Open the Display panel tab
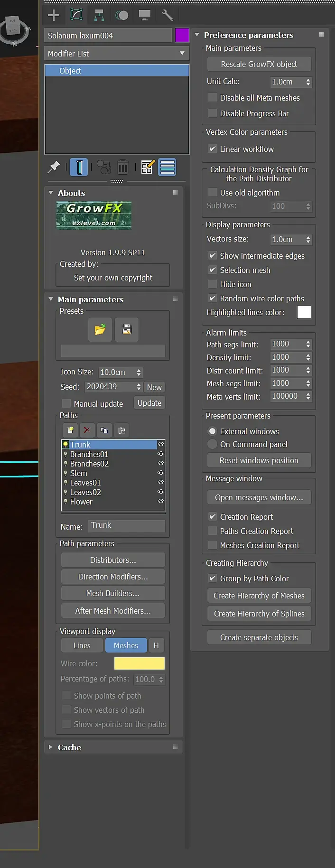This screenshot has height=868, width=335. (x=145, y=15)
